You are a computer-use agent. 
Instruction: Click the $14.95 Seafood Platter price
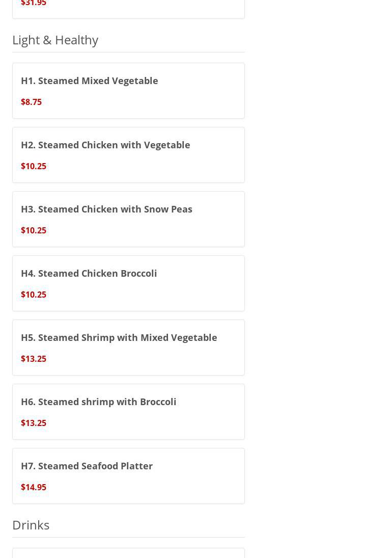point(34,487)
